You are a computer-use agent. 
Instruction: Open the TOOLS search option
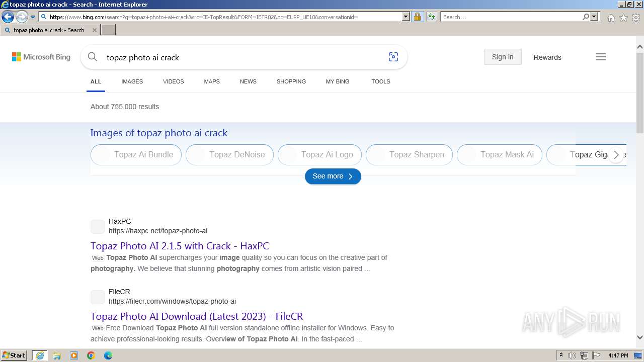click(x=381, y=81)
